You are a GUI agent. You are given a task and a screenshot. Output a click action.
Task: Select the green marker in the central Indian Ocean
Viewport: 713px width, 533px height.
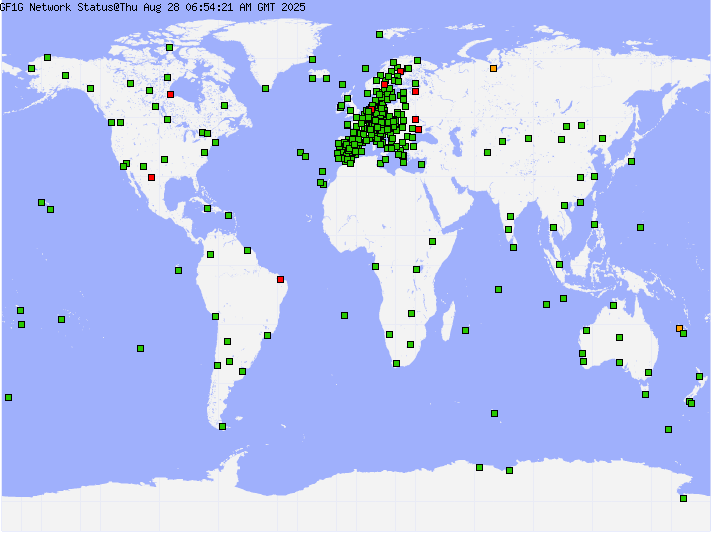point(499,290)
